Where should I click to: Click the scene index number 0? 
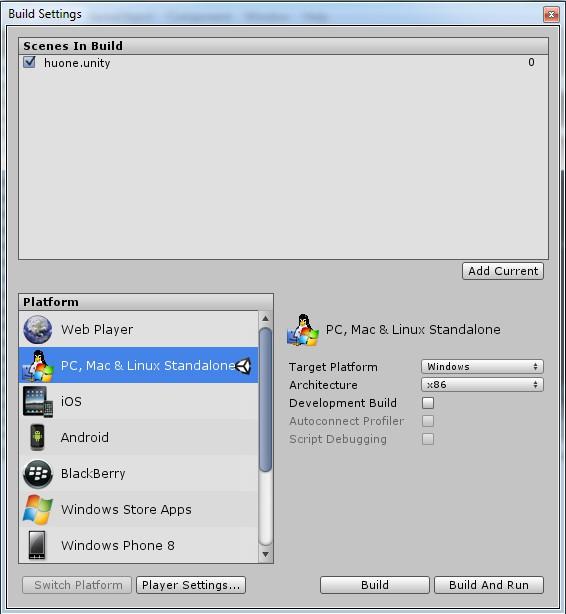click(531, 62)
